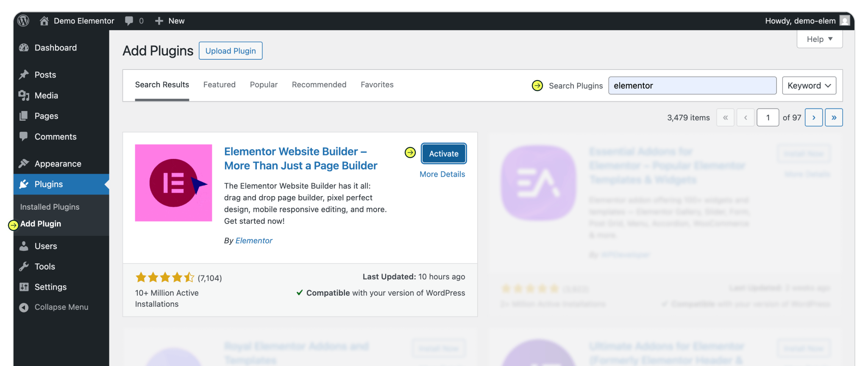Click the Elementor plugin logo thumbnail
Image resolution: width=868 pixels, height=366 pixels.
(173, 183)
